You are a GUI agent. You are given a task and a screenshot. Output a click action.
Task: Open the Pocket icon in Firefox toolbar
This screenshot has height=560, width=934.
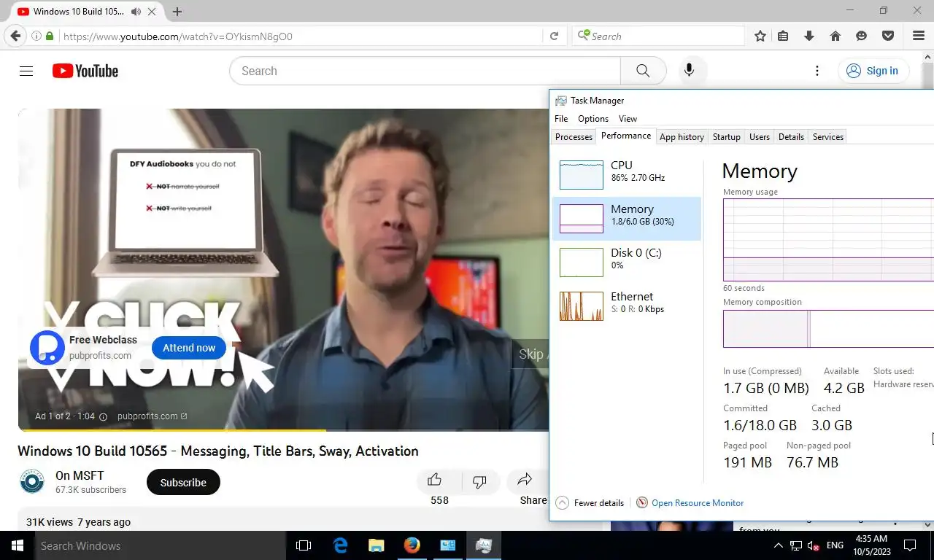tap(888, 36)
